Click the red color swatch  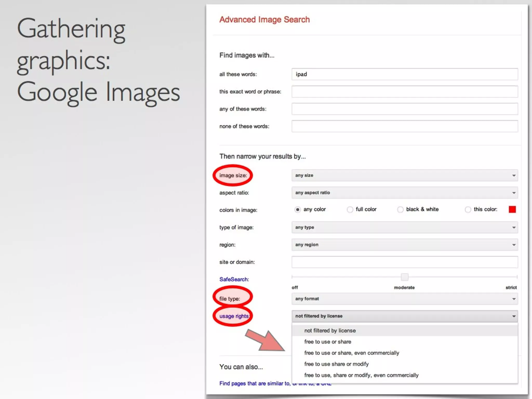pyautogui.click(x=512, y=209)
